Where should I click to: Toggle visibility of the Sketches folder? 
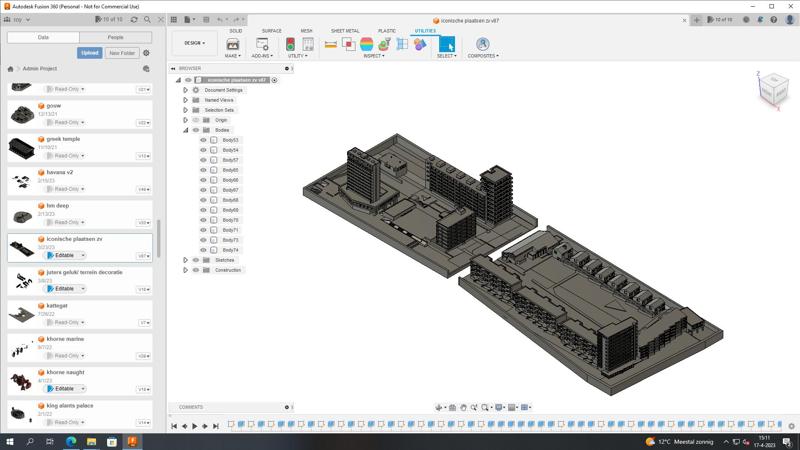click(x=195, y=260)
